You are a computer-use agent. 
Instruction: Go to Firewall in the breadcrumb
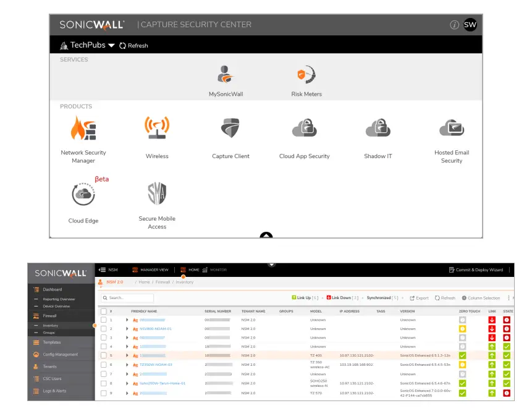163,282
